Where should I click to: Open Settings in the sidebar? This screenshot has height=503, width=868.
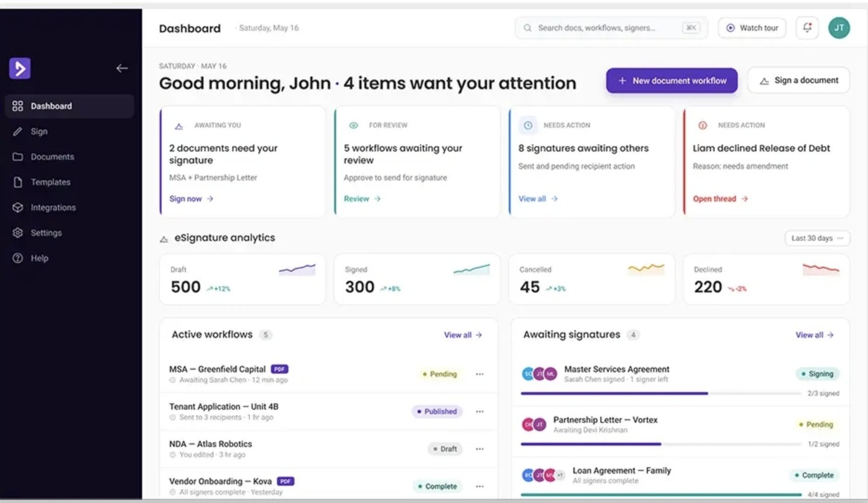69,233
